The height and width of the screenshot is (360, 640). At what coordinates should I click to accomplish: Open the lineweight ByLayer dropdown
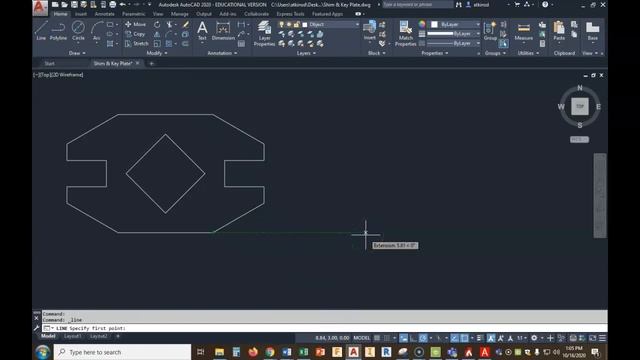454,34
